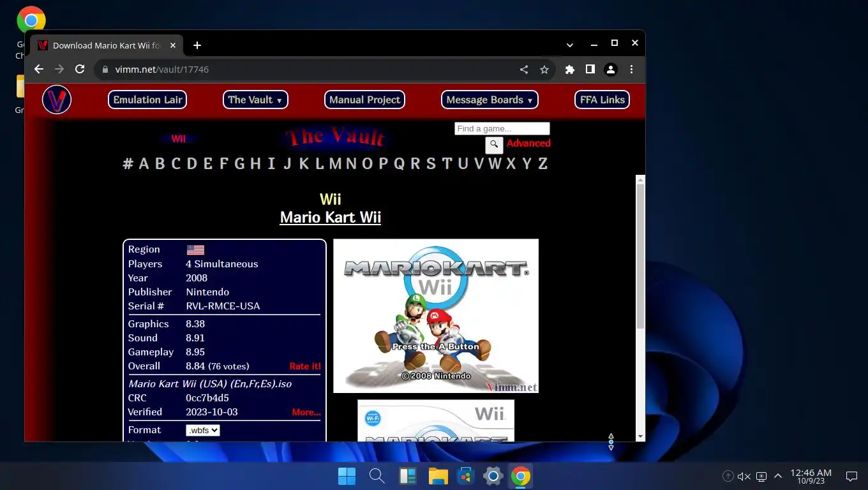
Task: Click the display monitor tray icon
Action: click(761, 476)
